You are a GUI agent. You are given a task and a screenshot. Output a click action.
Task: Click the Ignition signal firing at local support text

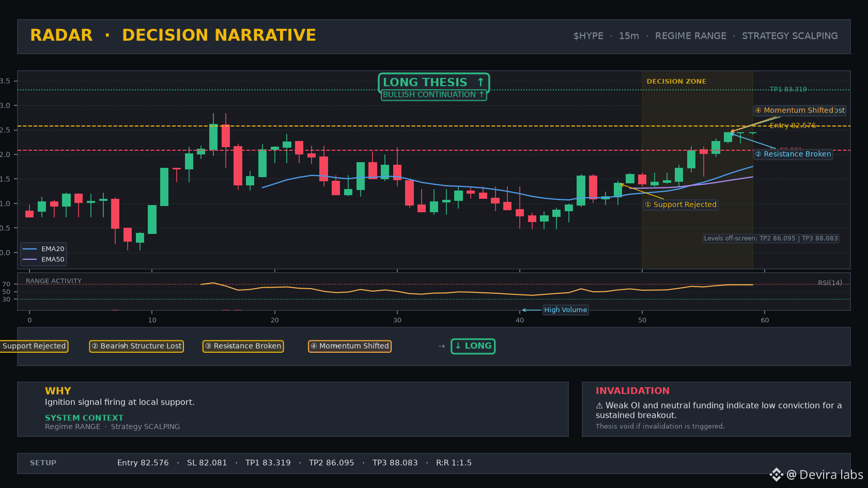120,402
